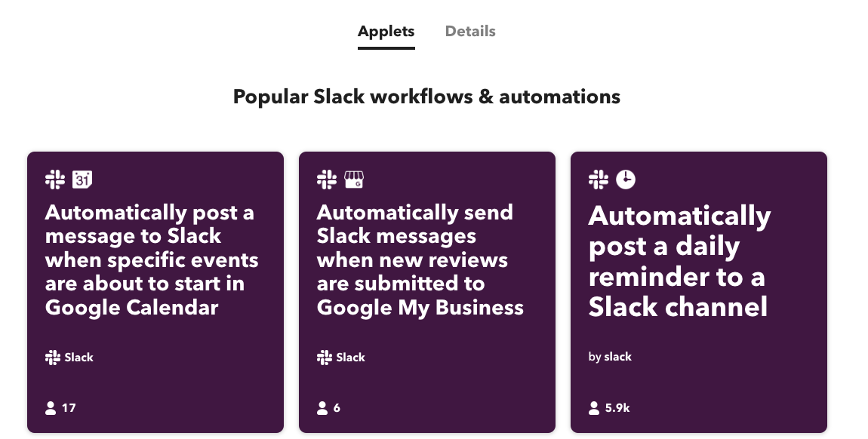
Task: Click user count icon showing 5.9k
Action: (595, 408)
